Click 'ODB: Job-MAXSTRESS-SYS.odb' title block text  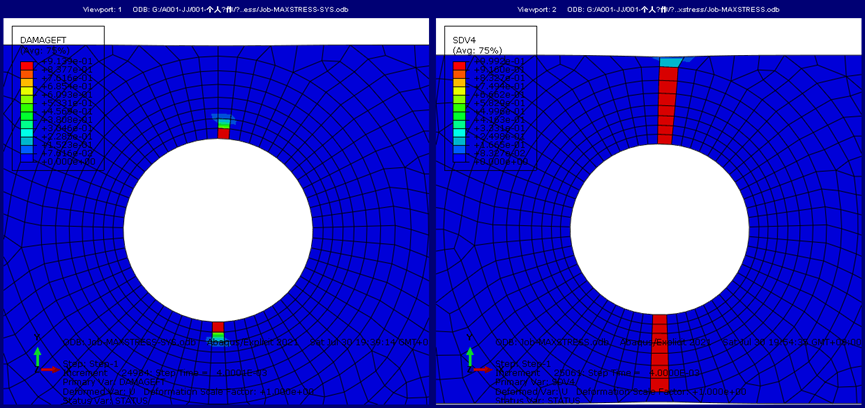click(x=130, y=342)
